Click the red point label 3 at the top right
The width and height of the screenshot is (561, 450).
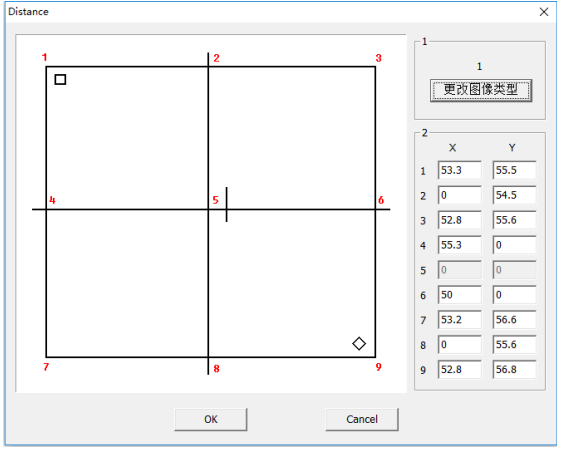coord(379,58)
